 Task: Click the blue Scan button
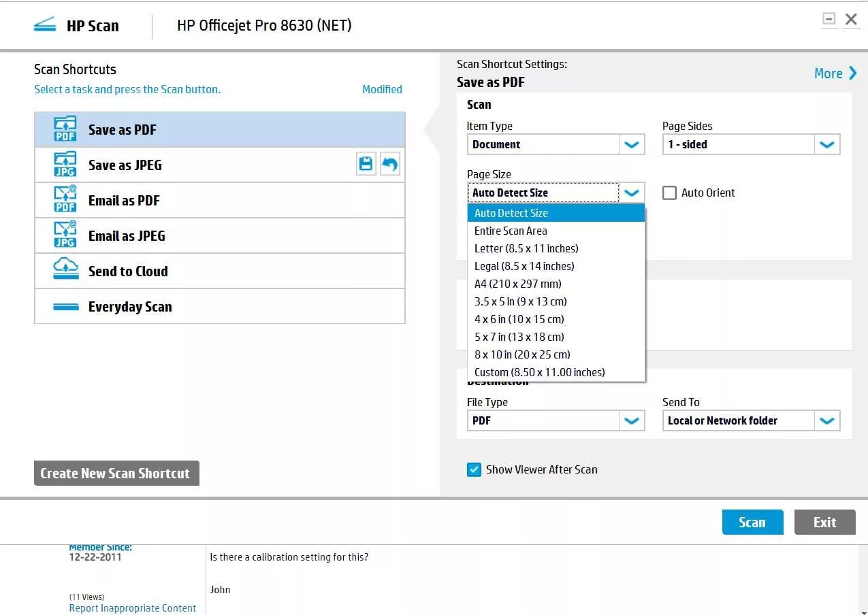coord(752,522)
